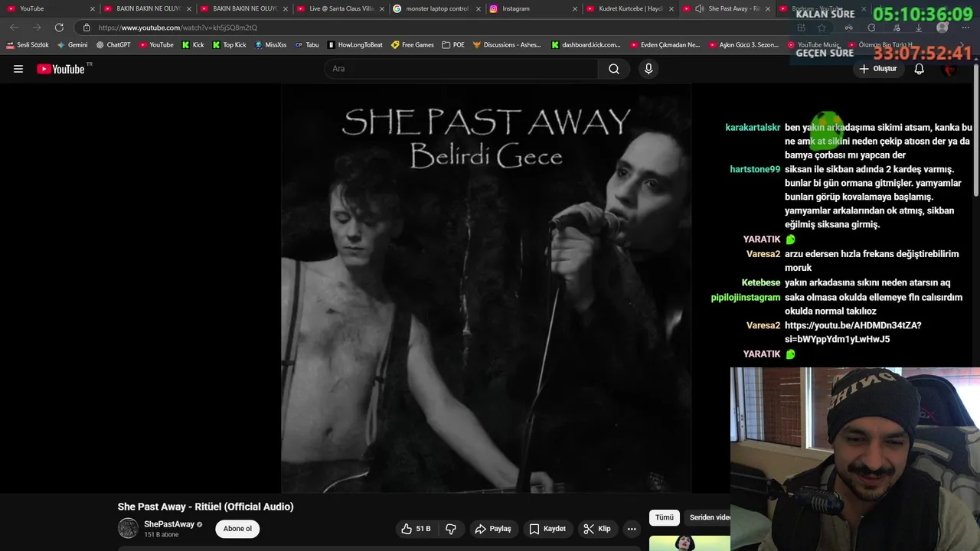Image resolution: width=980 pixels, height=551 pixels.
Task: Switch to the Kudret Kurtcebe tab
Action: tap(628, 8)
